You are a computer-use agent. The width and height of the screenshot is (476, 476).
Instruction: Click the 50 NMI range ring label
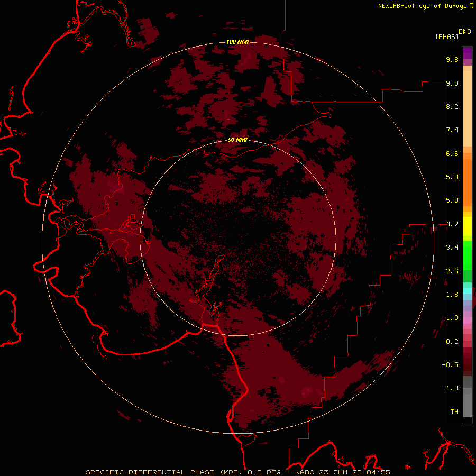pos(237,140)
